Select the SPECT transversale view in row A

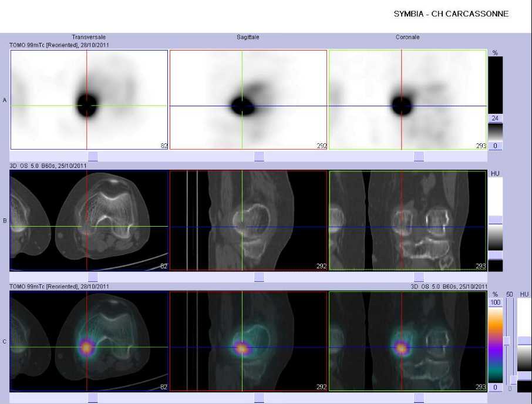(89, 100)
